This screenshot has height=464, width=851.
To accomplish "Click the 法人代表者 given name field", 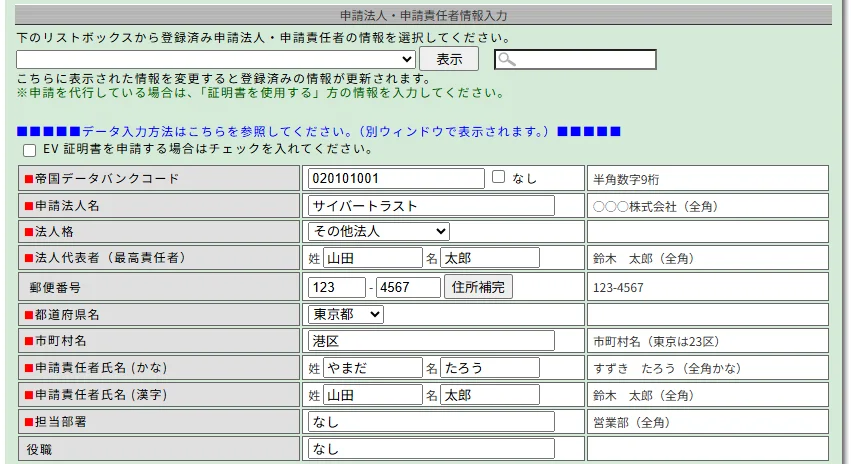I will coord(489,258).
